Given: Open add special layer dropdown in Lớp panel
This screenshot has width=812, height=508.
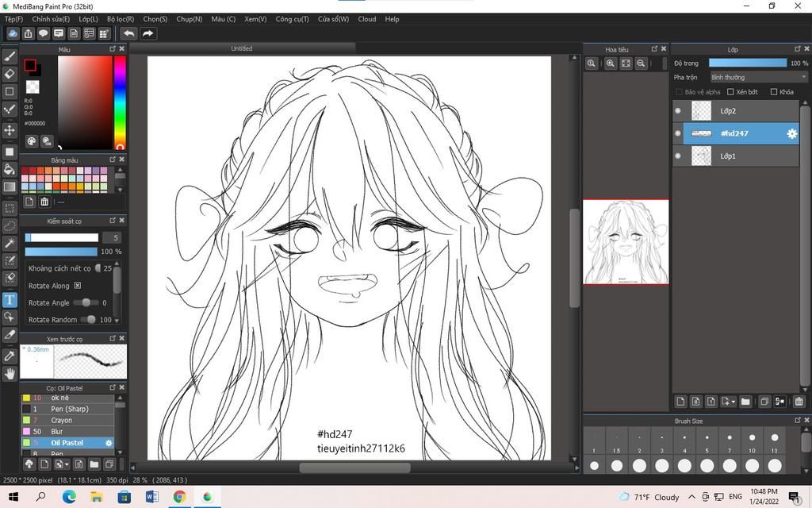Looking at the screenshot, I should pos(728,401).
